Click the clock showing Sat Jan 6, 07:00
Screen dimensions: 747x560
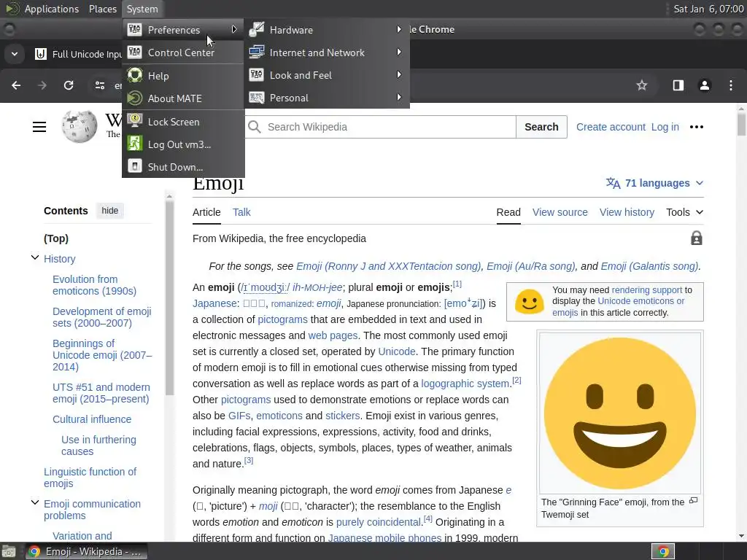[x=708, y=9]
